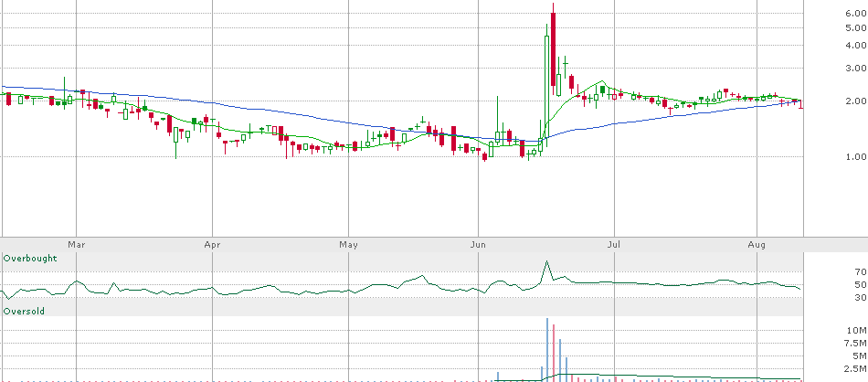868x382 pixels.
Task: Select the Mar label on date axis
Action: click(76, 245)
